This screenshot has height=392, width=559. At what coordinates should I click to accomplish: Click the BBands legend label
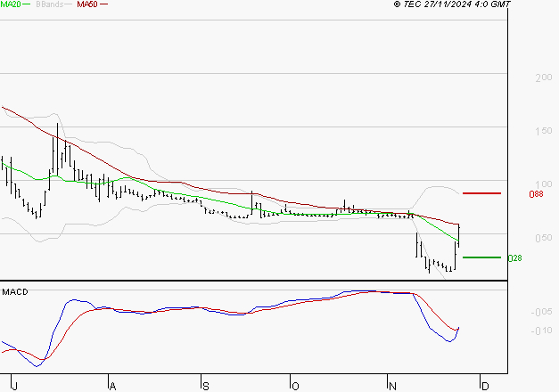click(50, 4)
